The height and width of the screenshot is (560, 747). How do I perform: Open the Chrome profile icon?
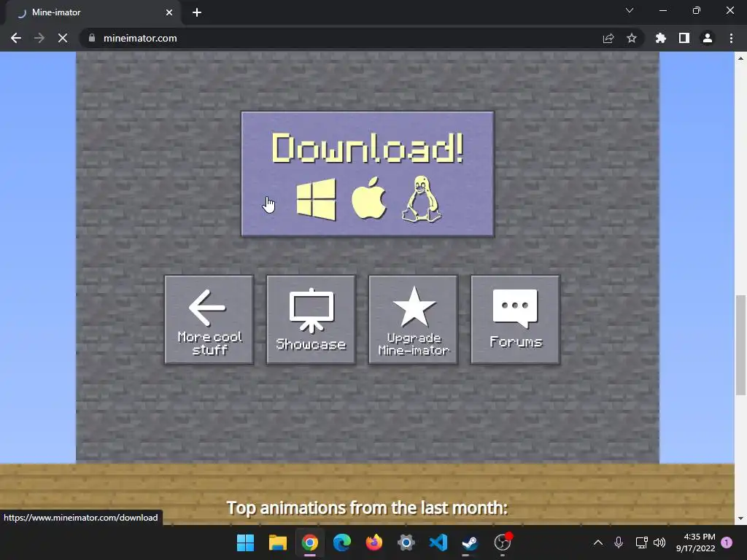pos(708,38)
